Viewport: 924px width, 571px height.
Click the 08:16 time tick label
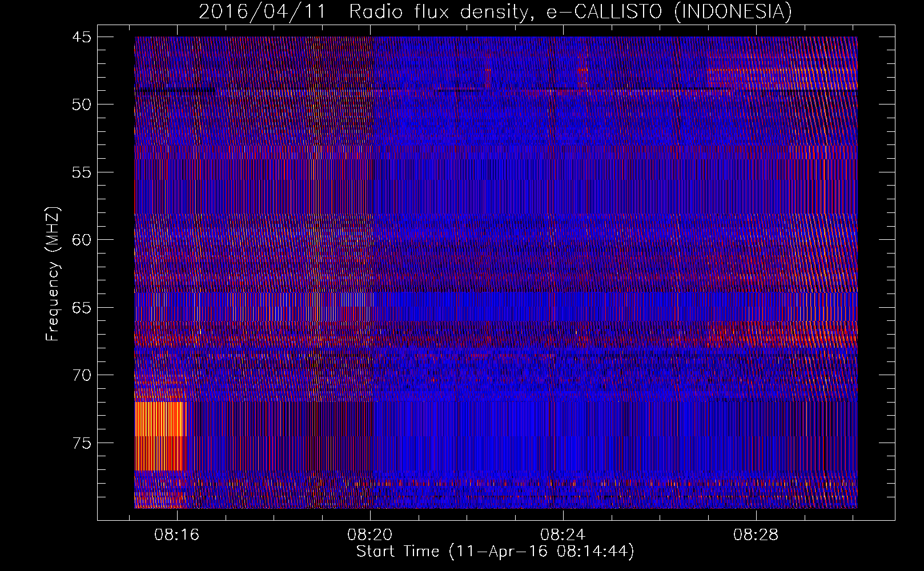coord(176,534)
